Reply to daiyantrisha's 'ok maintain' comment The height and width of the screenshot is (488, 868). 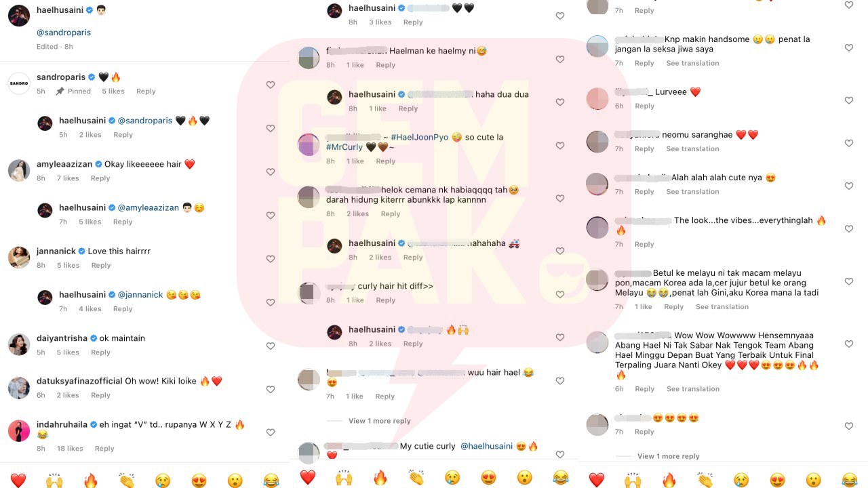[x=100, y=352]
